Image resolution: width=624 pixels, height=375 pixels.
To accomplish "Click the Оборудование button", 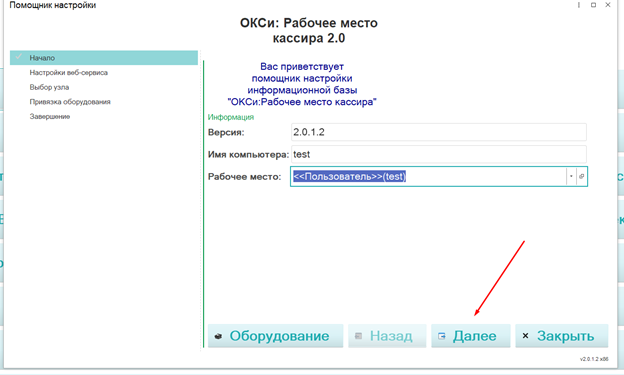I will (275, 336).
